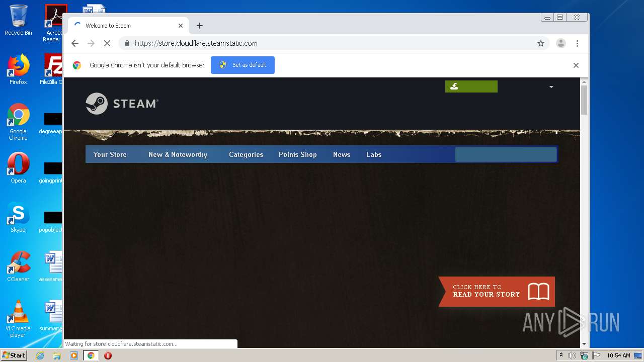The image size is (644, 362).
Task: Click Set as default button
Action: coord(243,65)
